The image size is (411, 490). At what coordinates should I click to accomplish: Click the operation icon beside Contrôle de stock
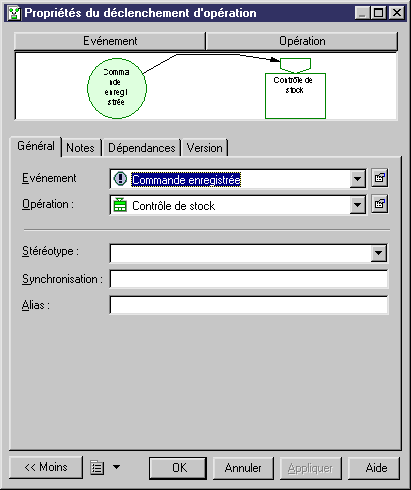pos(120,205)
